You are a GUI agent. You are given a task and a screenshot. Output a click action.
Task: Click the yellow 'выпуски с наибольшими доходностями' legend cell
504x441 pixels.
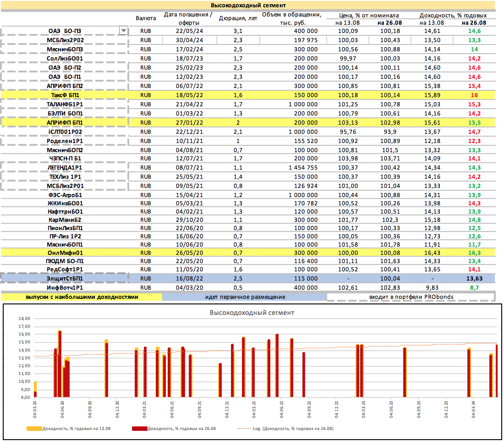pos(81,297)
